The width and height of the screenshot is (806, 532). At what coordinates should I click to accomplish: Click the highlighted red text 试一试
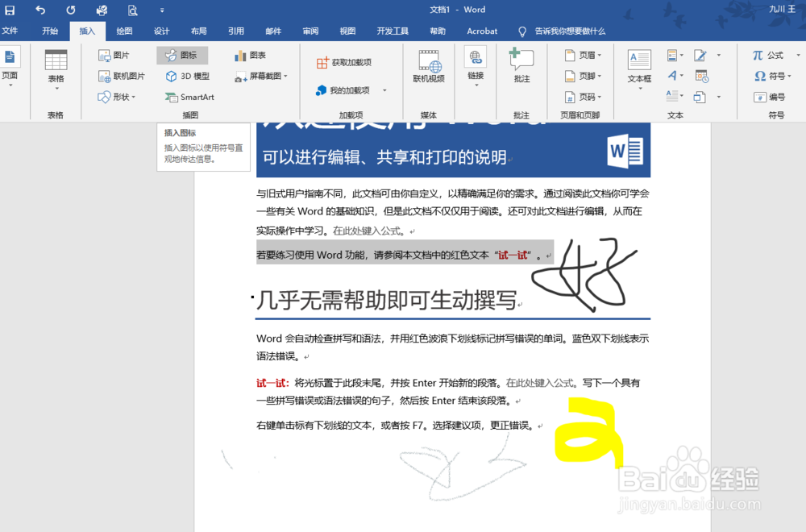coord(513,255)
